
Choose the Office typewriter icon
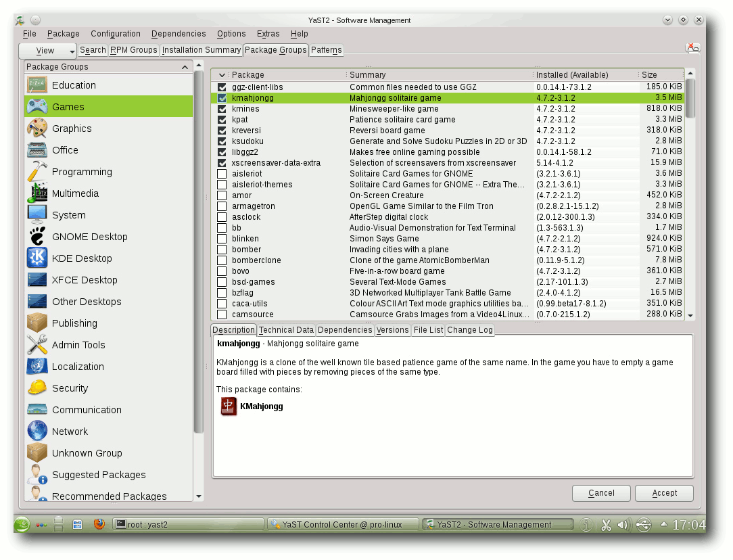tap(37, 150)
